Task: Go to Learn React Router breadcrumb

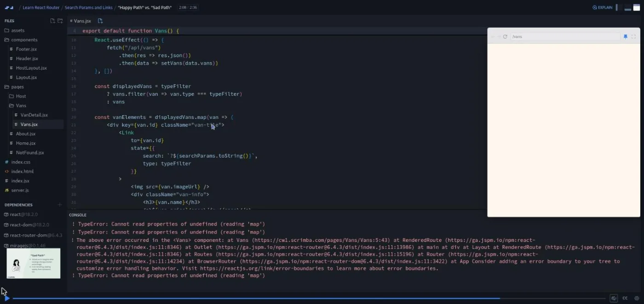Action: [x=41, y=7]
